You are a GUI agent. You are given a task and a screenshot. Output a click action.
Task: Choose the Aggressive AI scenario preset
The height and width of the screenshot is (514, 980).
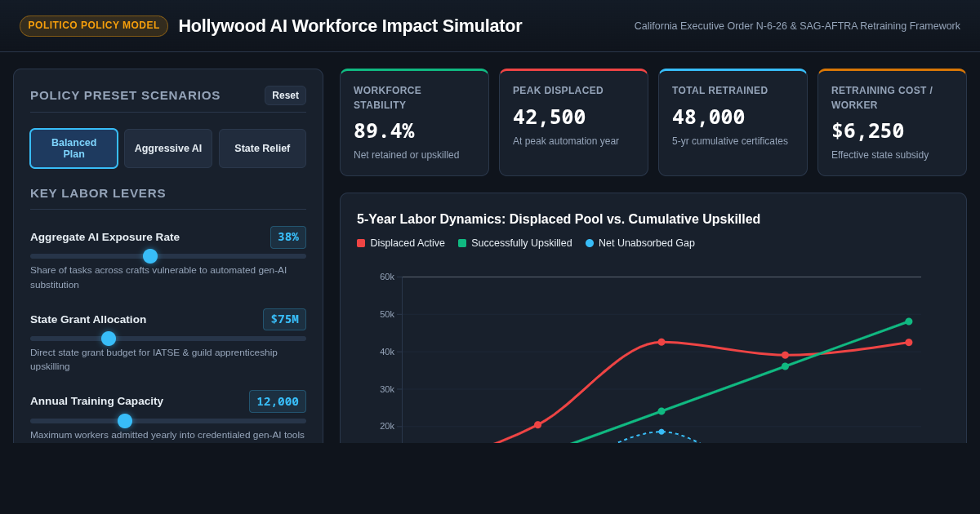168,148
